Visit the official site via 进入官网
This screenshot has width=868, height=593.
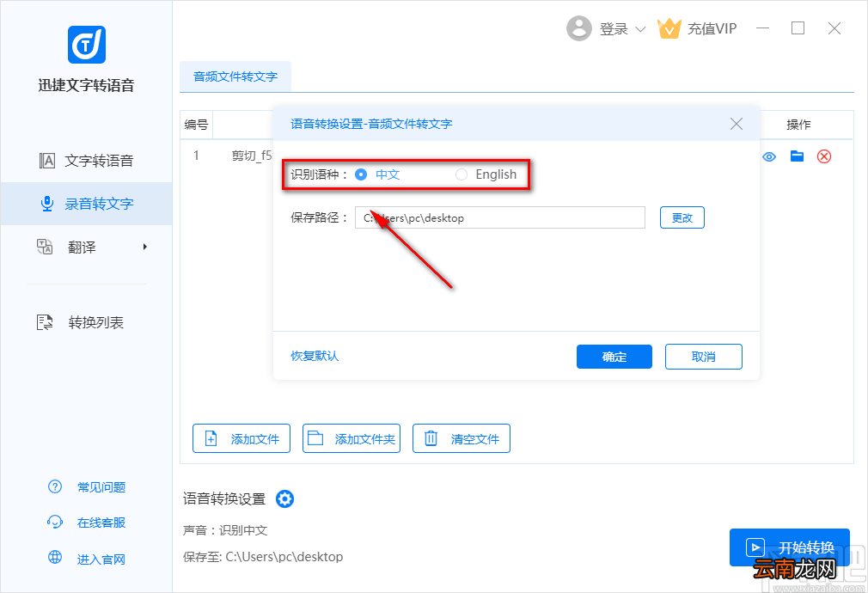tap(101, 559)
